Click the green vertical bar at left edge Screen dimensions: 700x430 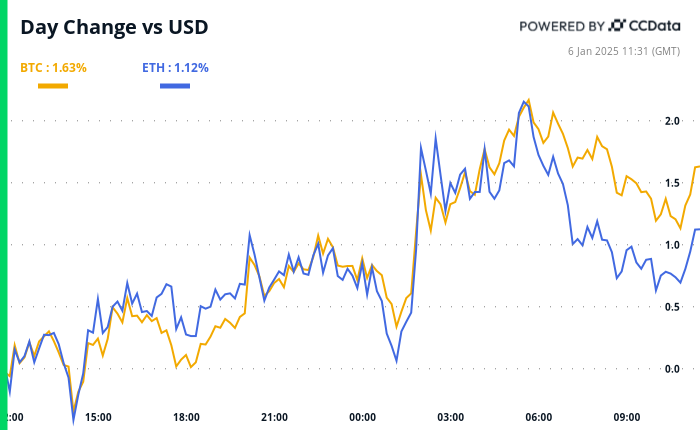tap(3, 215)
